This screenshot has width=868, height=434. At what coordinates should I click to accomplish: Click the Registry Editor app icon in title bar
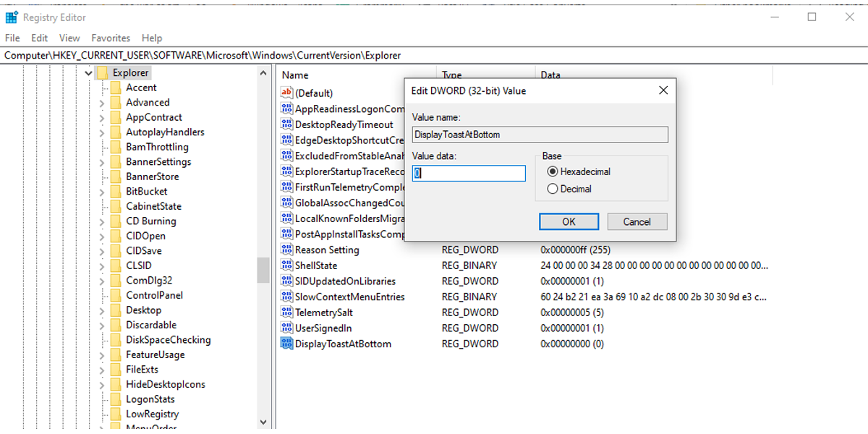(12, 17)
